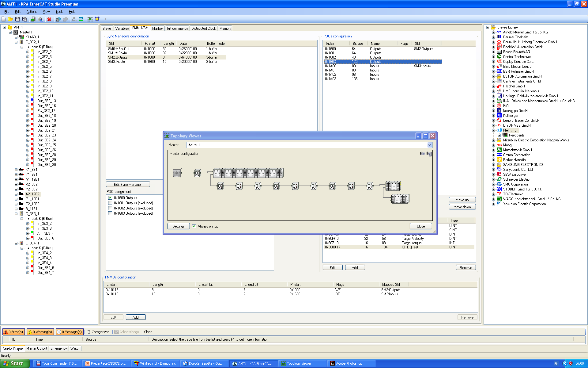The height and width of the screenshot is (368, 588).
Task: Collapse the C_3E2_1 tree node
Action: coord(16,42)
